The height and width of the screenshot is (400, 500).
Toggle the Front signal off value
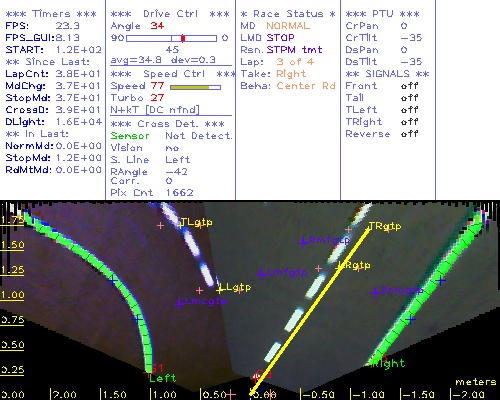point(409,86)
